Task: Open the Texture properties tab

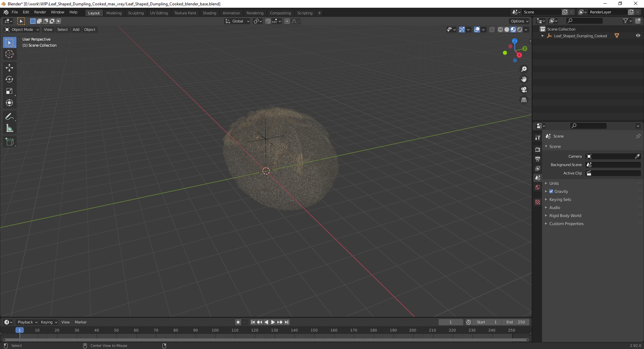Action: pos(538,202)
